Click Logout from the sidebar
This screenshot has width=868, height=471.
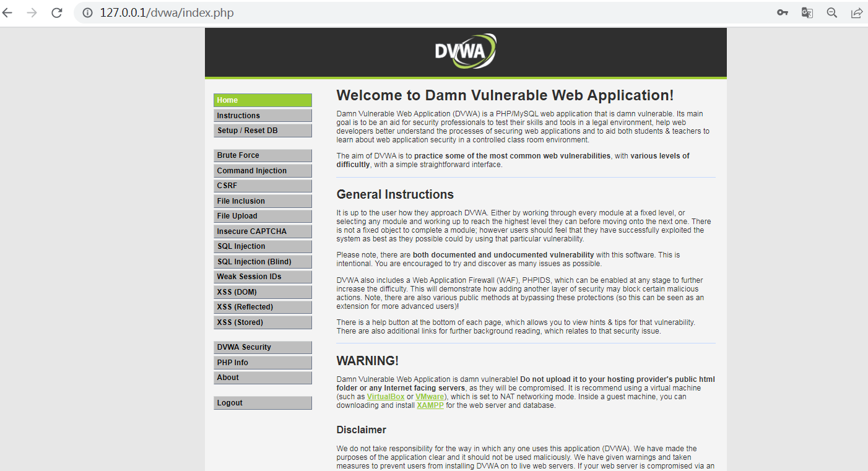(263, 402)
